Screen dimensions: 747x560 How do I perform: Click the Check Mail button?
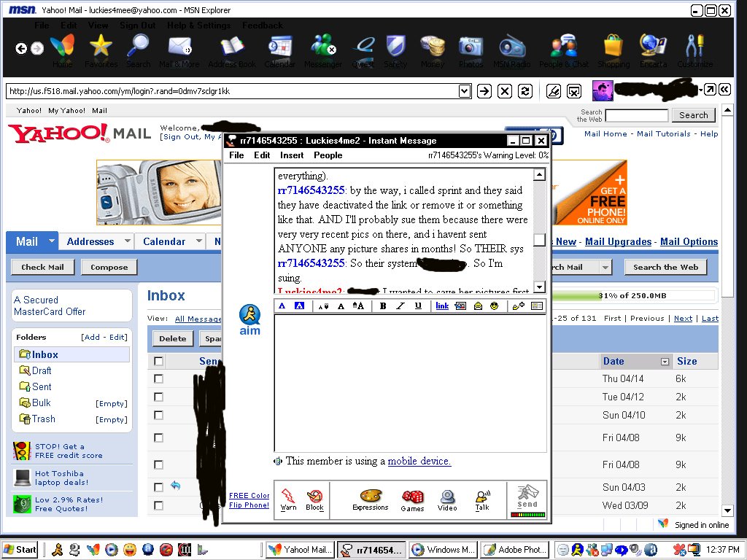(x=43, y=267)
